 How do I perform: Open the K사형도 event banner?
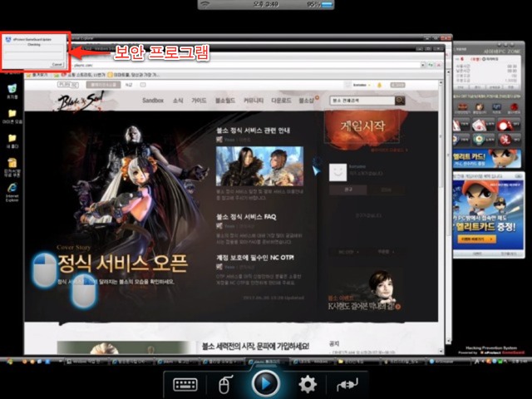pos(365,291)
